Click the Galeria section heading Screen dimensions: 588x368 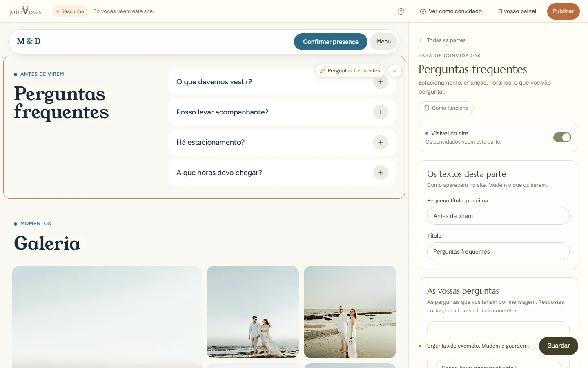point(47,243)
